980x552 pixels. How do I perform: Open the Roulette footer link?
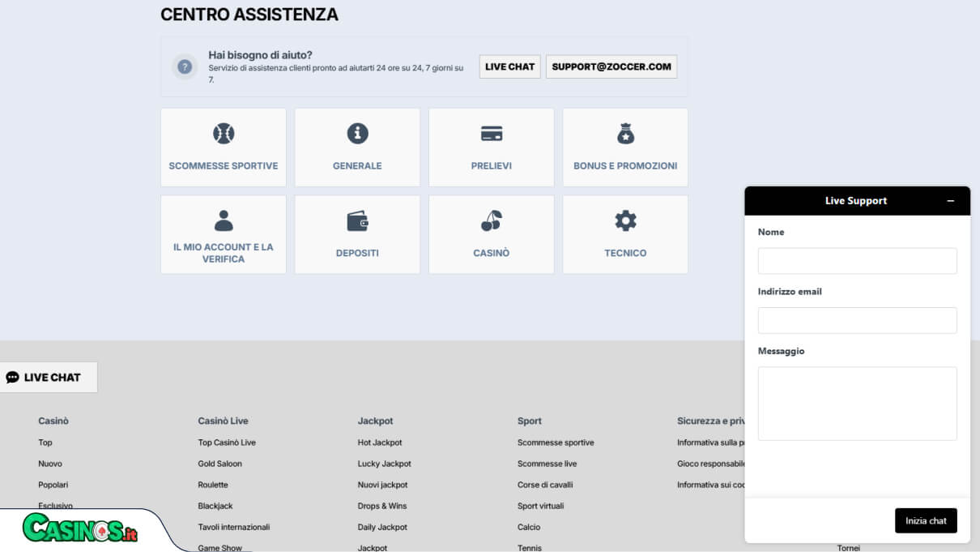pyautogui.click(x=213, y=485)
